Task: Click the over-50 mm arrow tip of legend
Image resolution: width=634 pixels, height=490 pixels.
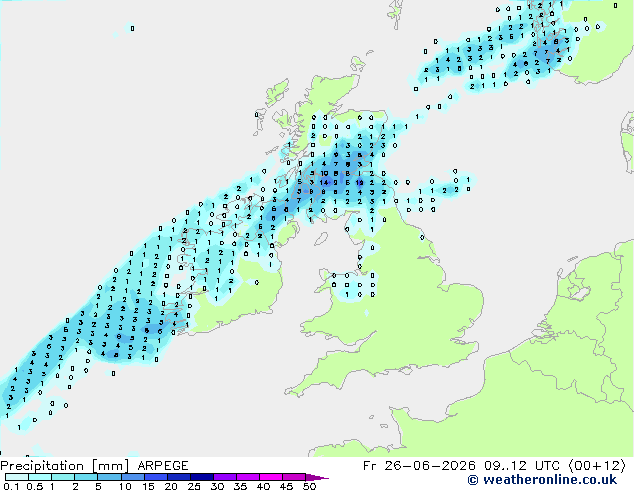Action: tap(317, 477)
